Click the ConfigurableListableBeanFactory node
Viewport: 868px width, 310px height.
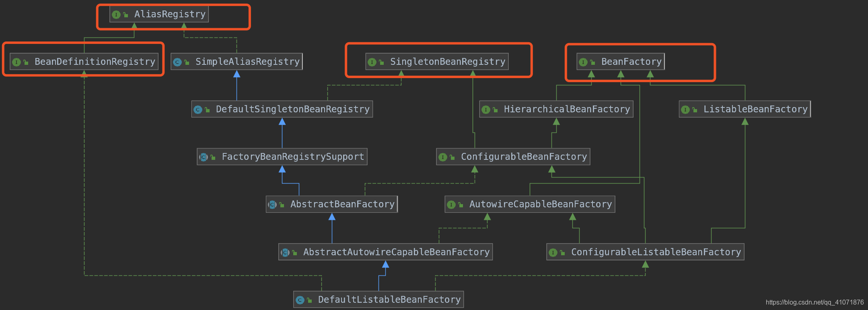coord(645,252)
